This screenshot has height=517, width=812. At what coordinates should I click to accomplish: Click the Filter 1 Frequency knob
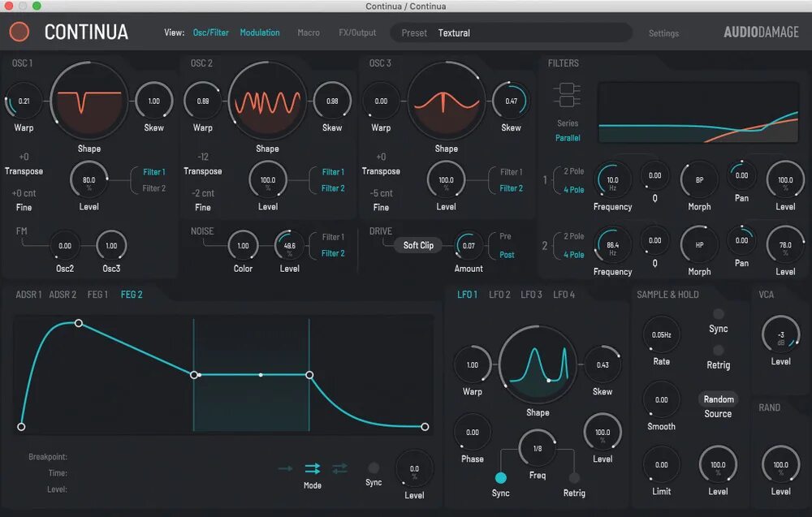[612, 179]
